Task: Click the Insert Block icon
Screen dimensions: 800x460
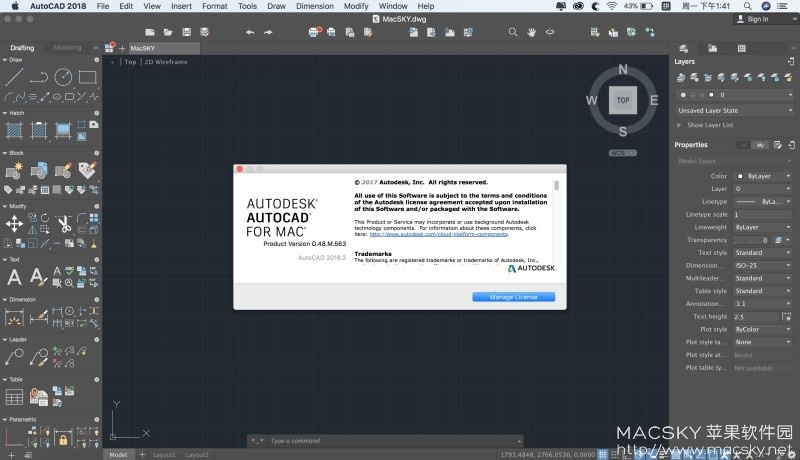Action: [14, 171]
